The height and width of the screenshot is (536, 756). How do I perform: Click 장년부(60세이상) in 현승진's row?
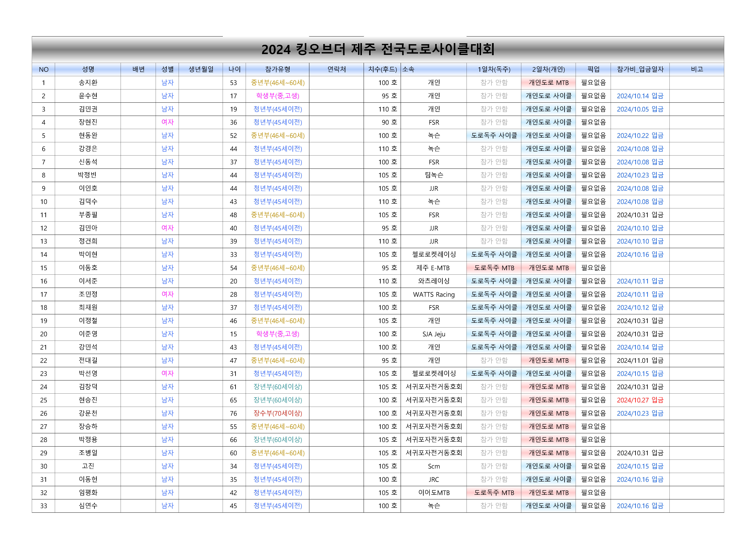278,400
